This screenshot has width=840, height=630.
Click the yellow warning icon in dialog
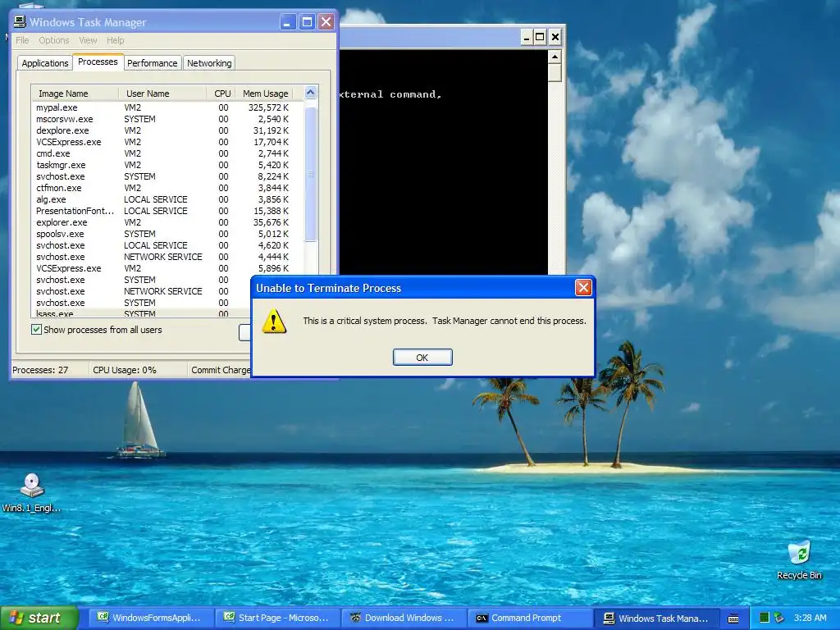coord(274,321)
